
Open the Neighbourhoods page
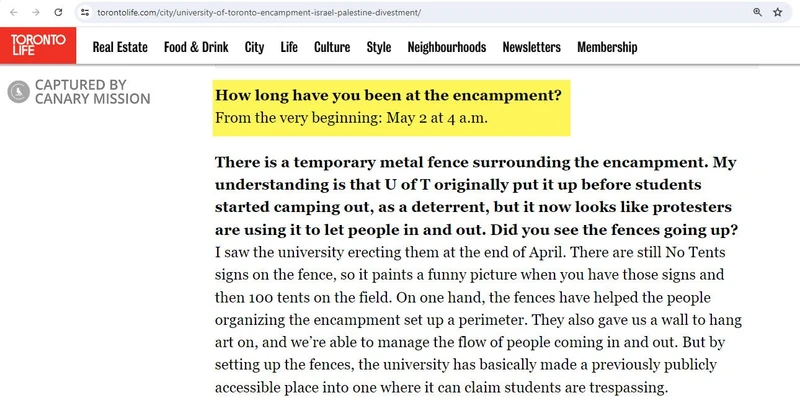click(447, 47)
